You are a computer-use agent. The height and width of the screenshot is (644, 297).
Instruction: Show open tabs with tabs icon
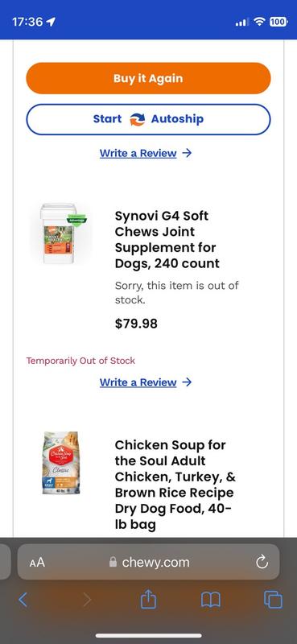pos(273,600)
